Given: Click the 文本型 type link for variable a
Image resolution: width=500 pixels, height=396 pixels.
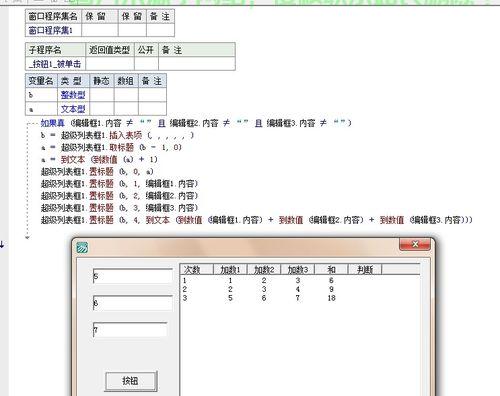Looking at the screenshot, I should pos(73,109).
